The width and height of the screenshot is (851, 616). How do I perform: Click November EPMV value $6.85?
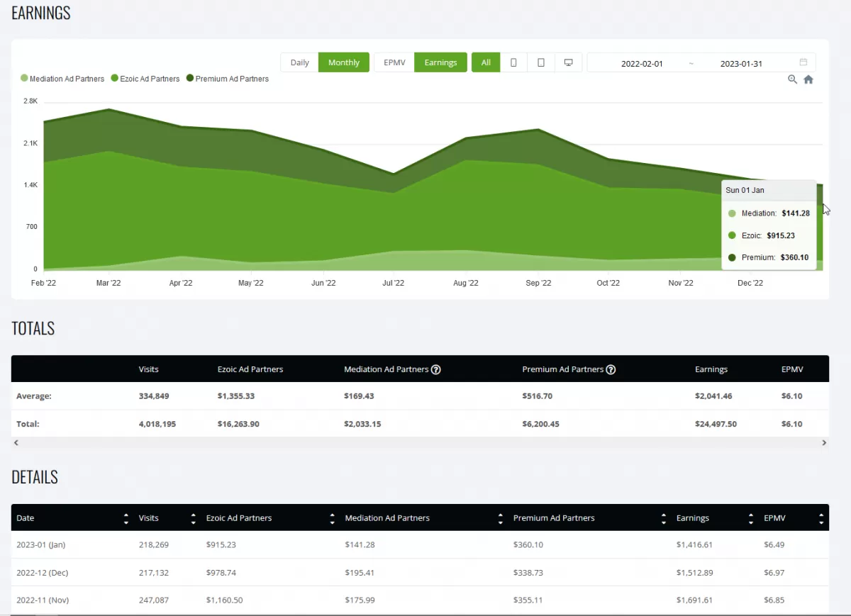tap(774, 600)
